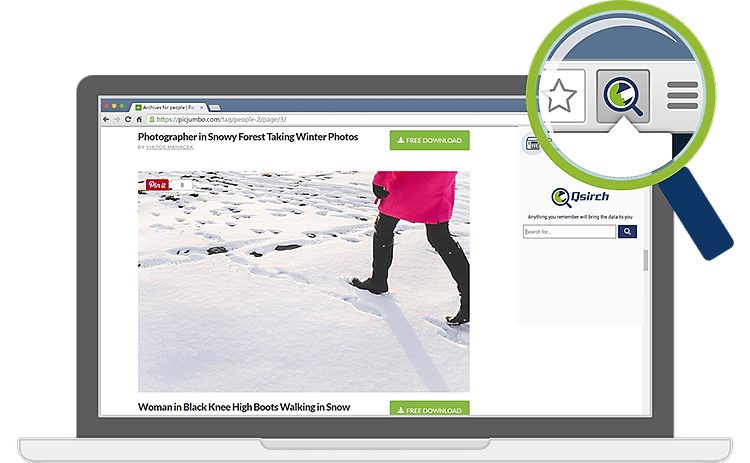Screen dimensions: 750x463
Task: Click the picjumbo.com URL in the address bar
Action: [221, 120]
